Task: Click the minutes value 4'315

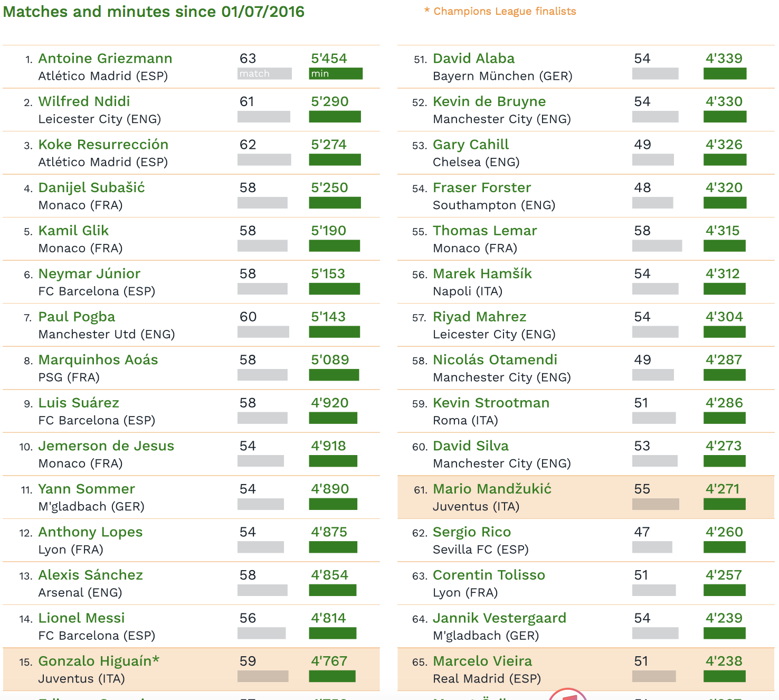Action: pyautogui.click(x=723, y=231)
